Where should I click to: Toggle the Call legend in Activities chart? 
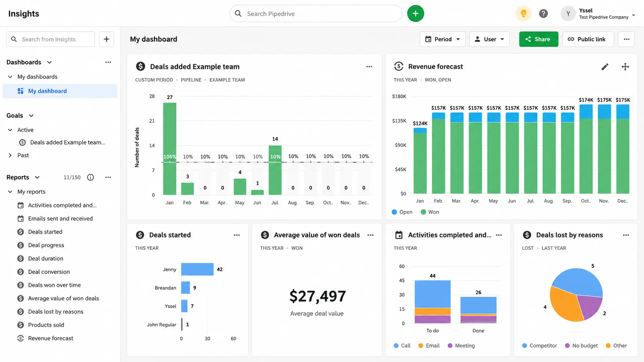(402, 345)
